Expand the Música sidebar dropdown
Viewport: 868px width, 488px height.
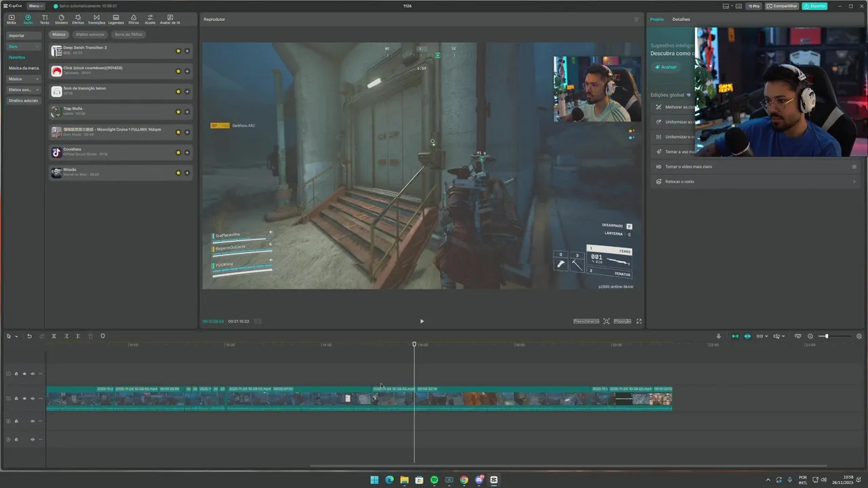click(x=24, y=79)
